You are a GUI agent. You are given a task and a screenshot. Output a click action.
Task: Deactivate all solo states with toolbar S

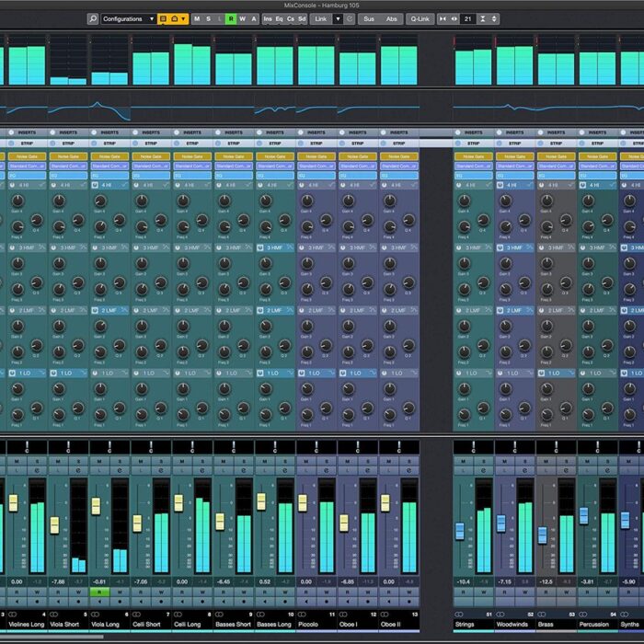click(x=208, y=19)
